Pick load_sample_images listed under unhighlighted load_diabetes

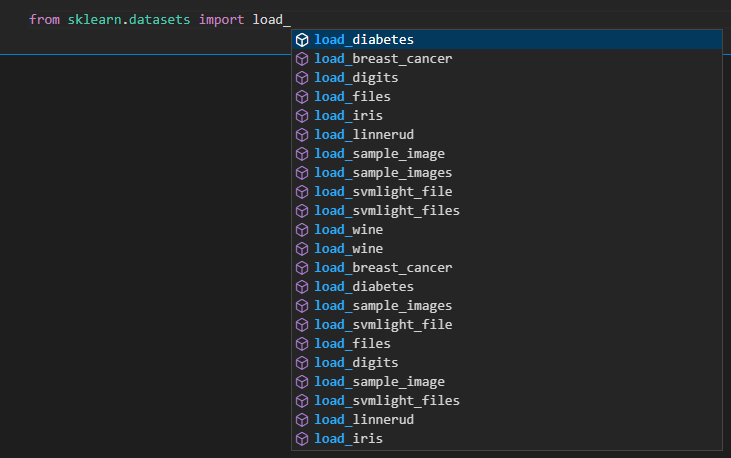(x=507, y=306)
